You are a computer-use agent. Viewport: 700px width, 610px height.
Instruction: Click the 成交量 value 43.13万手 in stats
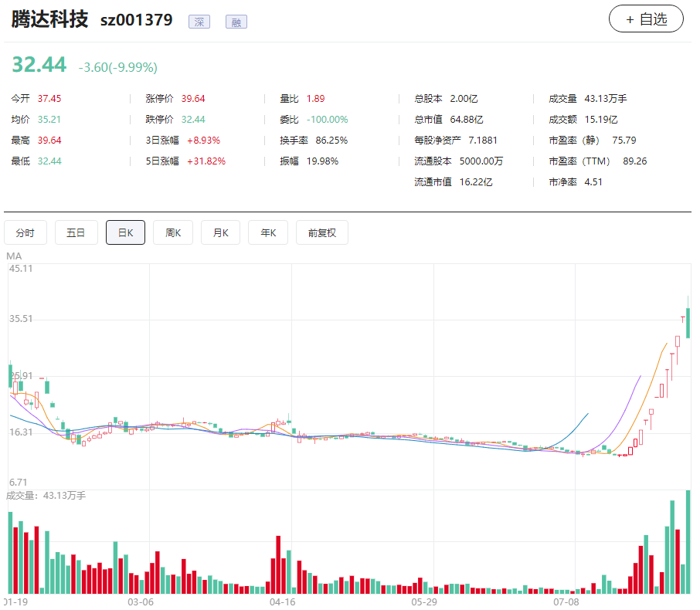point(606,99)
